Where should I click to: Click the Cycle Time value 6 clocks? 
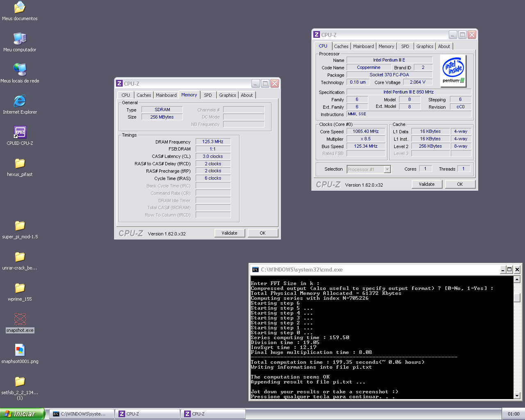coord(213,178)
